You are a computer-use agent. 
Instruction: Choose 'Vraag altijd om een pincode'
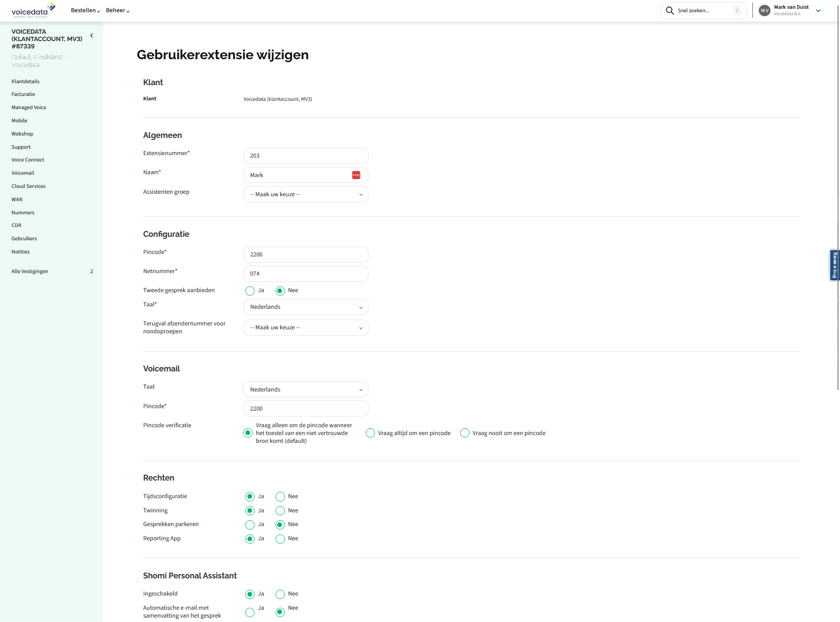pyautogui.click(x=371, y=433)
